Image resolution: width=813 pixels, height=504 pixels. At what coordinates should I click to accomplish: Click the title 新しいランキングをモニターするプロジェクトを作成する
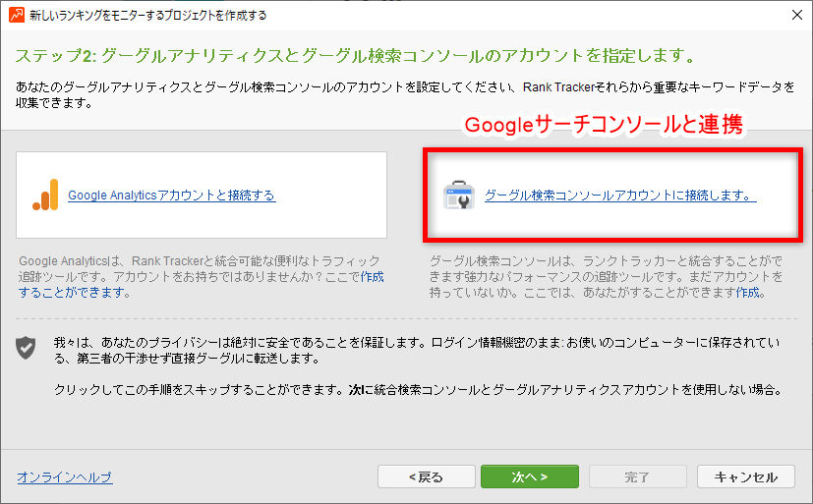(x=147, y=15)
